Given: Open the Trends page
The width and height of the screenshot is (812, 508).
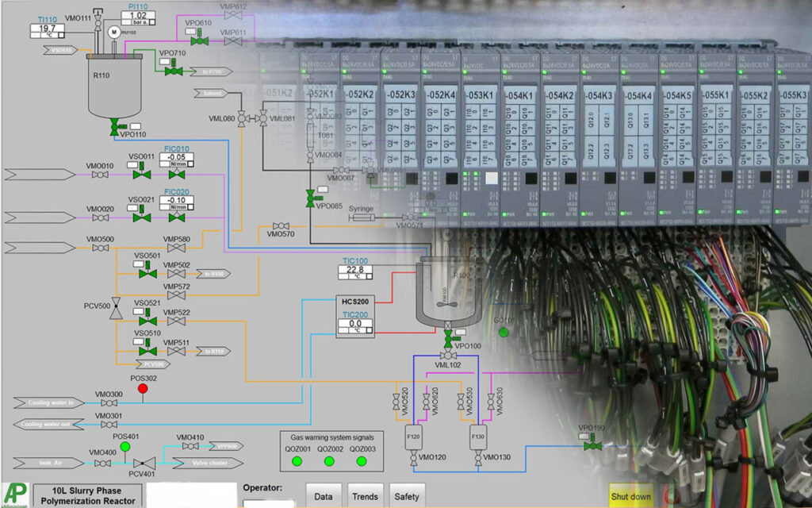Looking at the screenshot, I should [365, 496].
